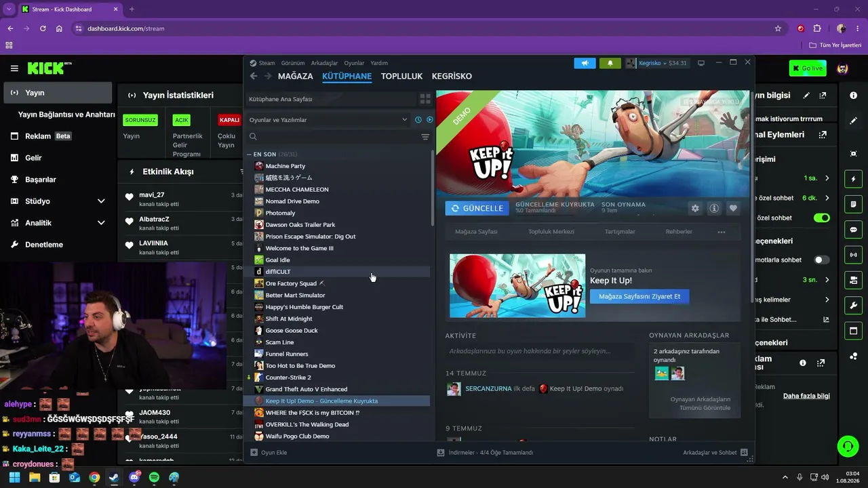Click the Steam library search field
868x488 pixels.
pos(332,137)
